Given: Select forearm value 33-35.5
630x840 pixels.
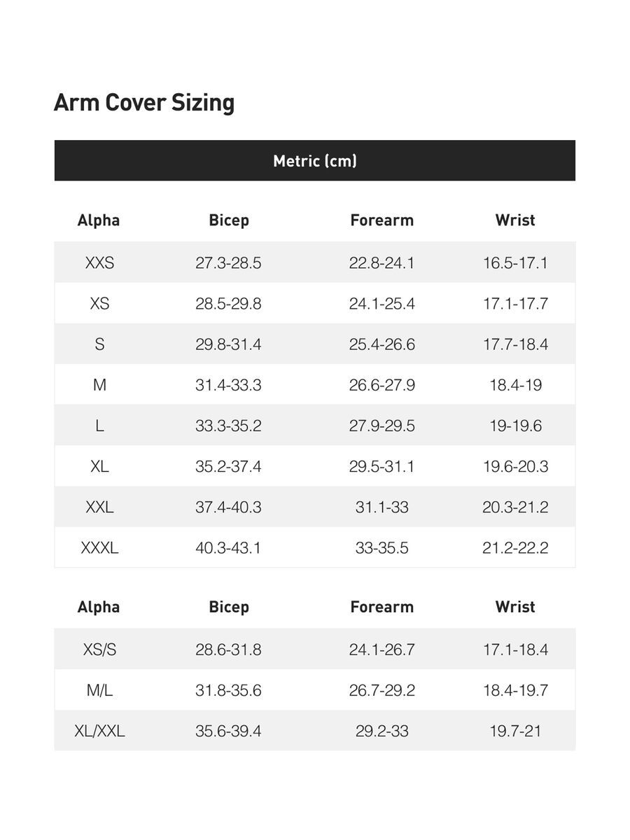Looking at the screenshot, I should tap(381, 547).
